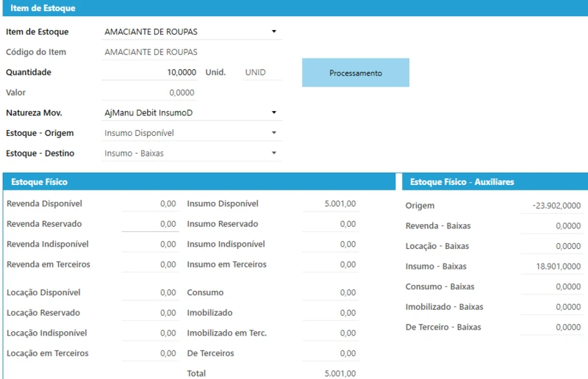This screenshot has width=588, height=379.
Task: Click the AjManu Debit InsumoD combo box
Action: (x=192, y=112)
